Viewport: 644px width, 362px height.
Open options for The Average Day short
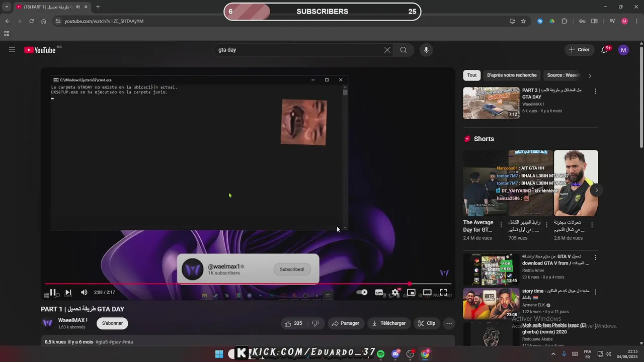click(x=501, y=225)
